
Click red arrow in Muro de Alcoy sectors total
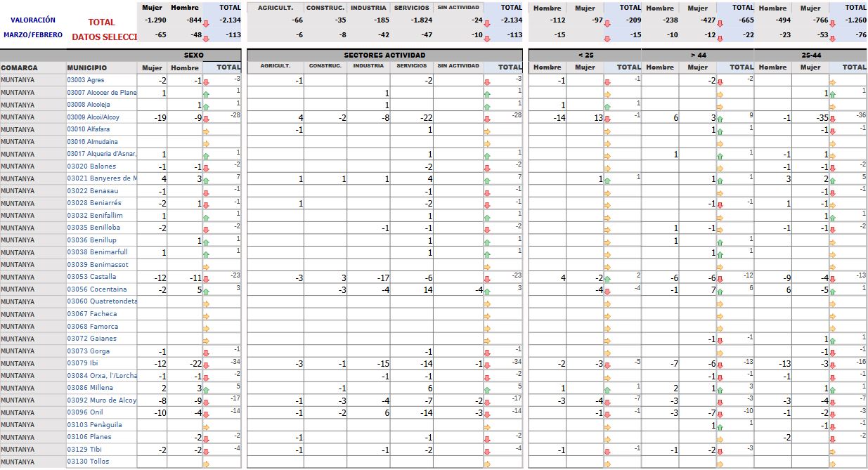[x=487, y=402]
